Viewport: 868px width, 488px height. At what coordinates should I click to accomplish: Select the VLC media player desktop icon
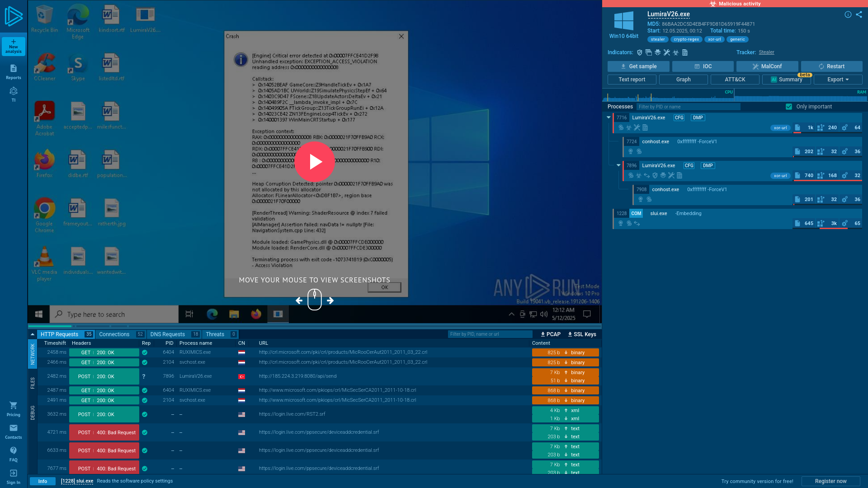point(44,264)
